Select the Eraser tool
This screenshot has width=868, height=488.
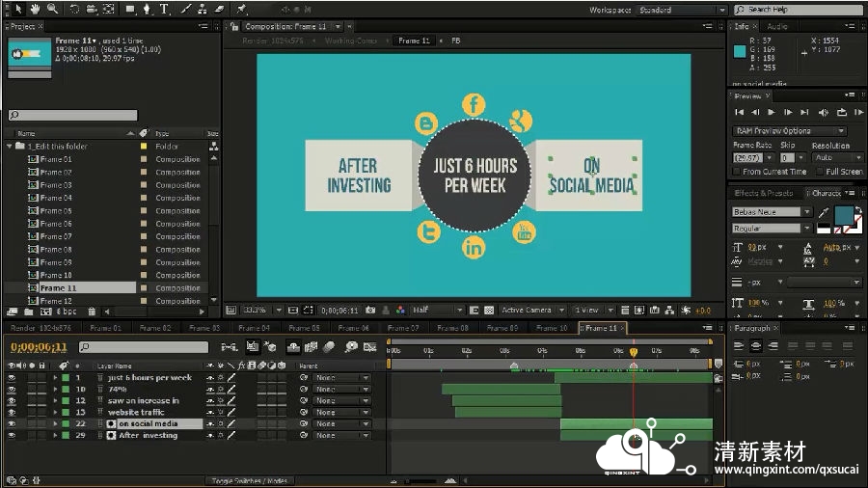click(x=219, y=9)
